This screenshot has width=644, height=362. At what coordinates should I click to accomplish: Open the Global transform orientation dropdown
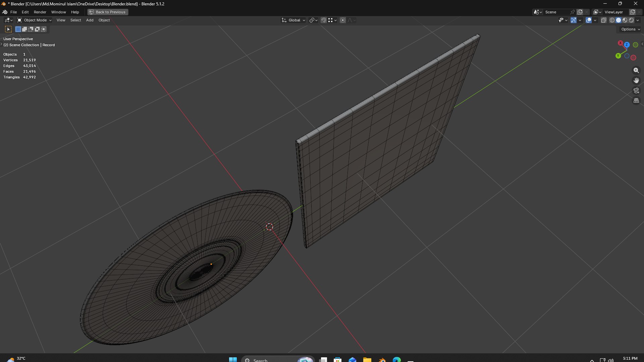click(293, 20)
